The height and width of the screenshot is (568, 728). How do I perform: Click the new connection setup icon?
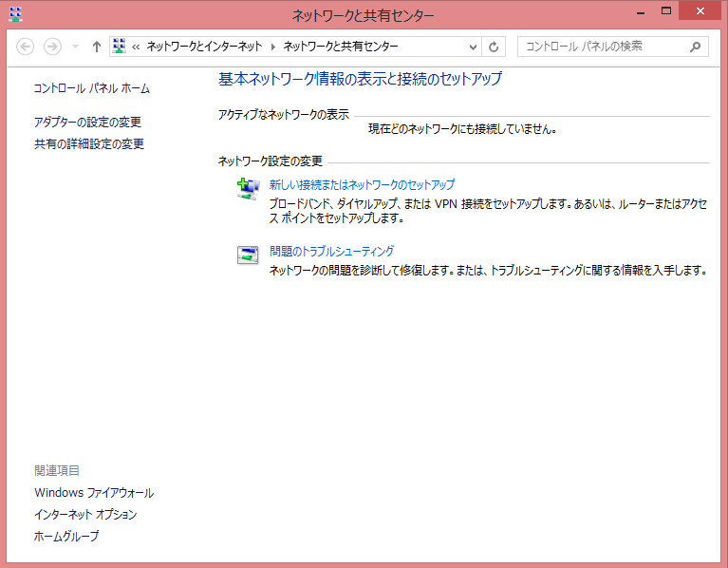pos(248,189)
